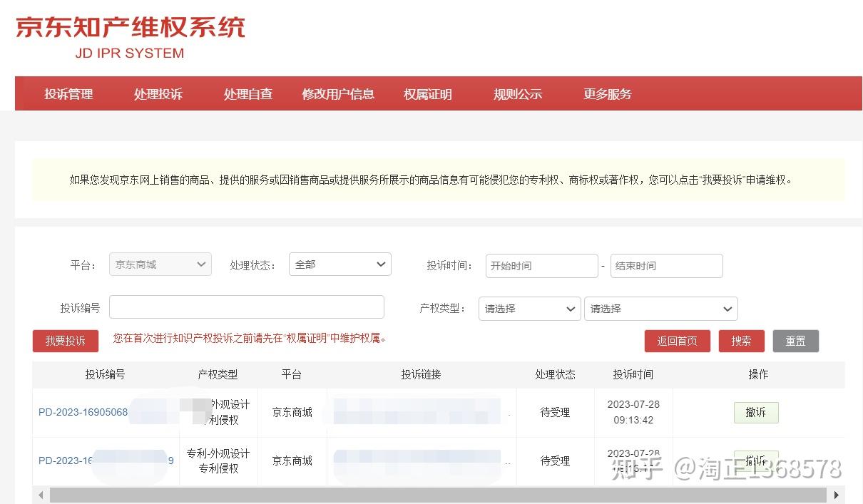Open the 规则公示 menu
This screenshot has width=863, height=504.
click(x=518, y=94)
